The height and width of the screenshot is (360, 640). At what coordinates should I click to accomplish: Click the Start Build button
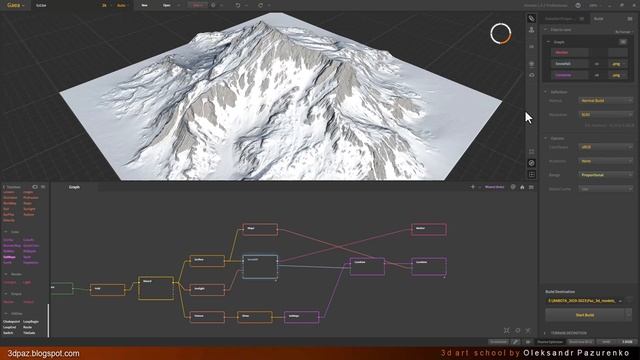tap(585, 315)
